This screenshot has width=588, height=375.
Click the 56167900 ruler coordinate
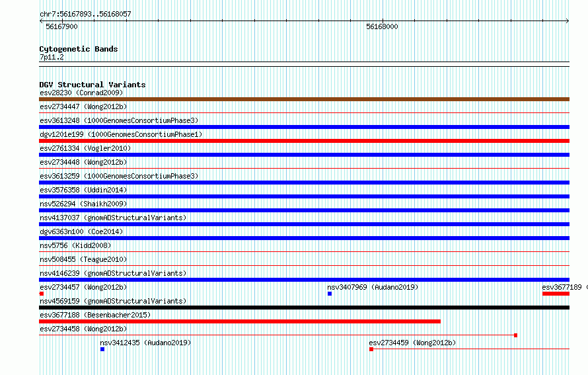click(x=61, y=26)
